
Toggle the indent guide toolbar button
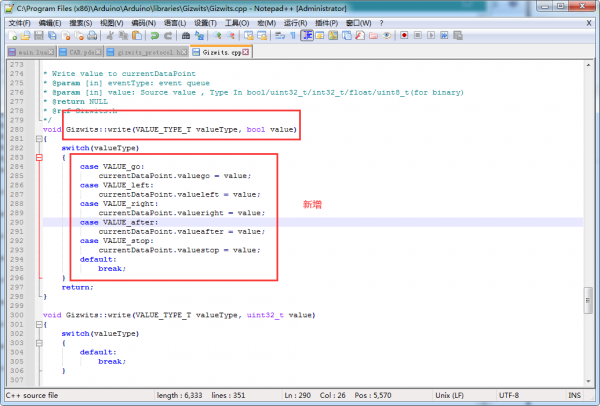307,36
